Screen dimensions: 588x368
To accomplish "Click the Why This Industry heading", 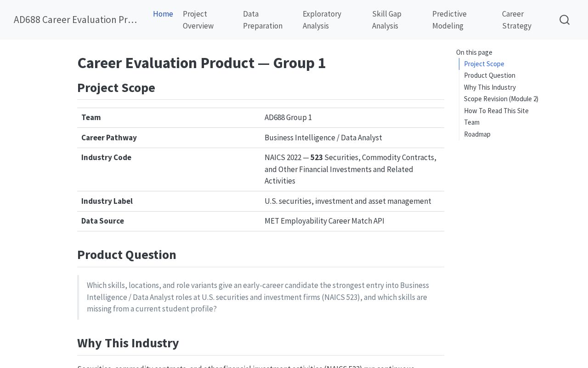I will pos(128,343).
